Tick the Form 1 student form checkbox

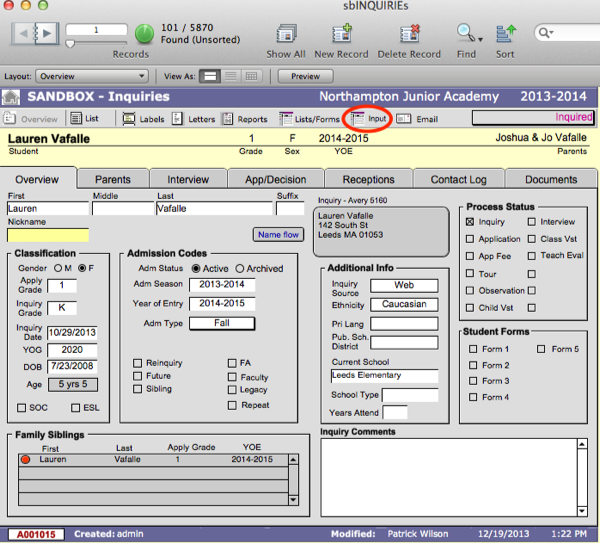(x=473, y=349)
